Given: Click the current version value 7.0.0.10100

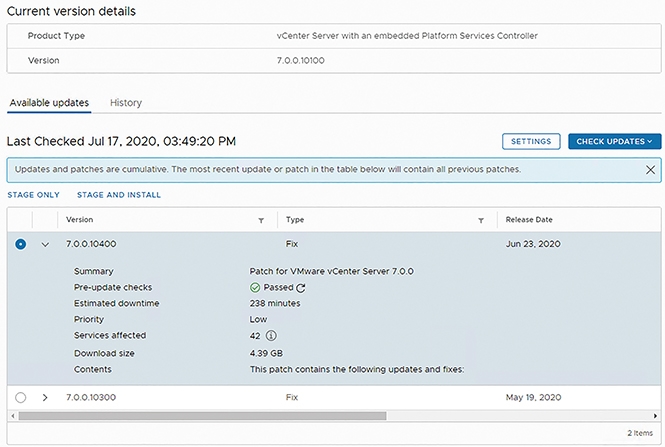Looking at the screenshot, I should 301,61.
